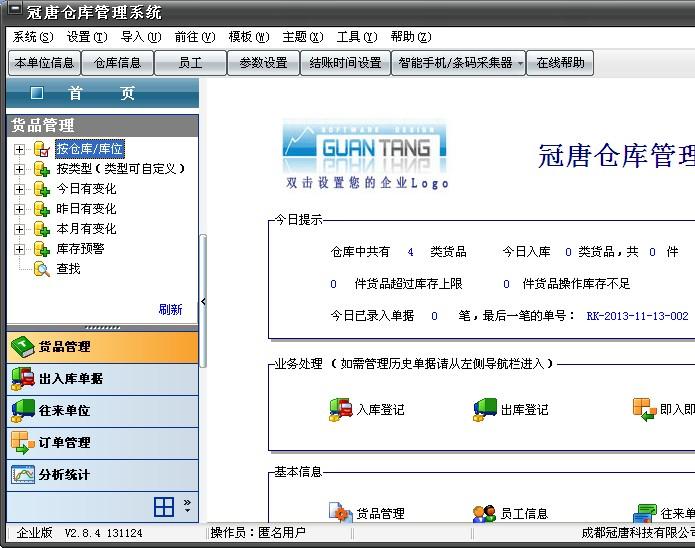The image size is (695, 548).
Task: Click the 仓库信息 toolbar button
Action: click(x=117, y=63)
